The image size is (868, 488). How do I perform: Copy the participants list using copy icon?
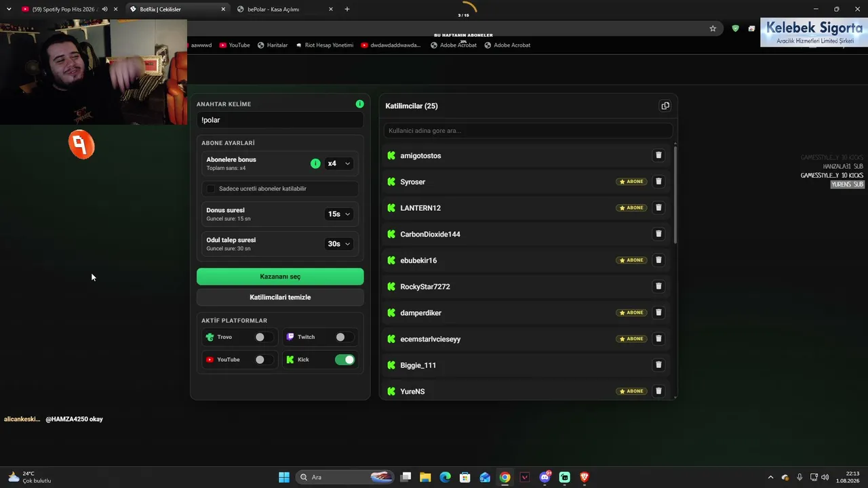(665, 106)
